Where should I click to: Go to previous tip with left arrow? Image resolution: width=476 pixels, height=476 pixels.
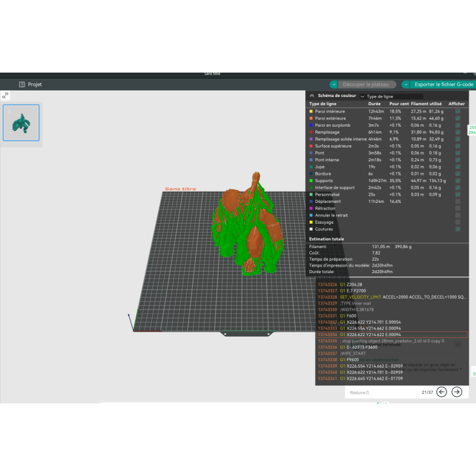click(x=441, y=392)
